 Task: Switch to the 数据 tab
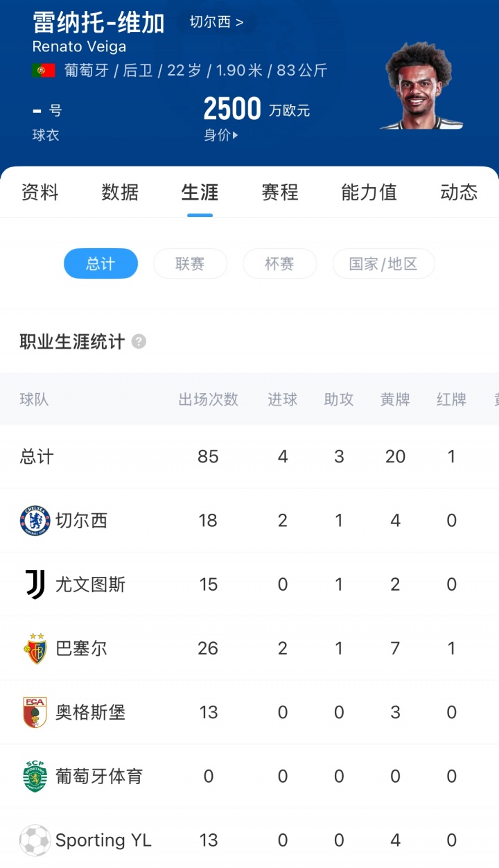point(120,192)
